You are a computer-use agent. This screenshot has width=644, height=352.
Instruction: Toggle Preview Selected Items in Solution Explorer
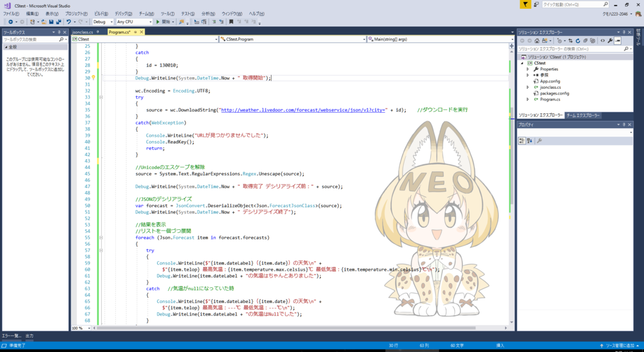618,41
